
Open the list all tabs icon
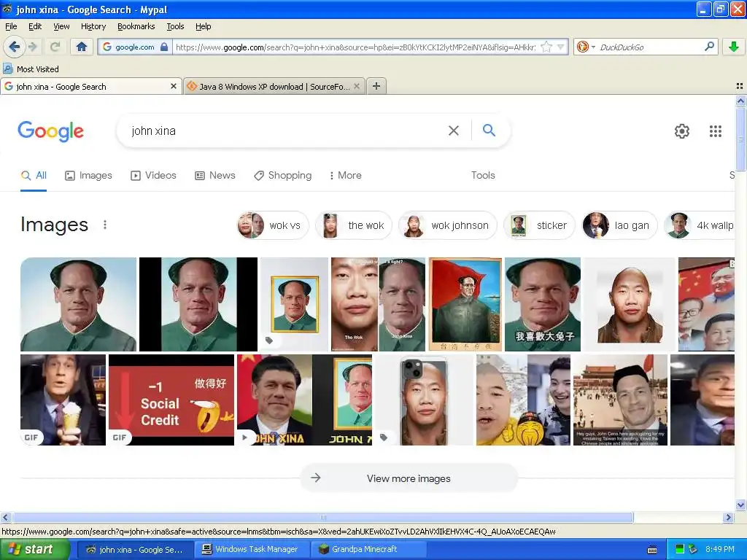tap(740, 86)
